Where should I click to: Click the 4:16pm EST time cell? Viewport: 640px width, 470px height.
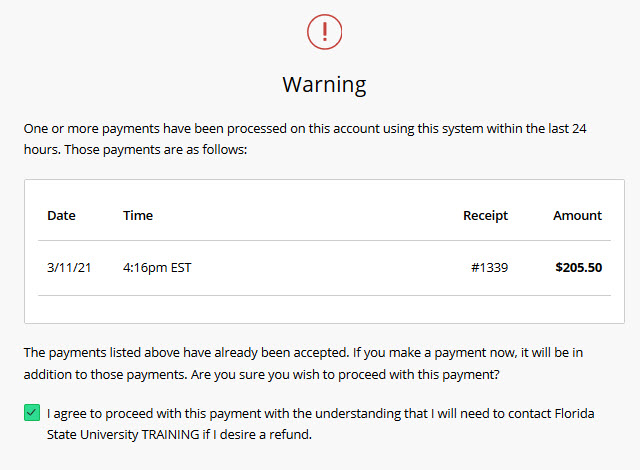(x=157, y=268)
